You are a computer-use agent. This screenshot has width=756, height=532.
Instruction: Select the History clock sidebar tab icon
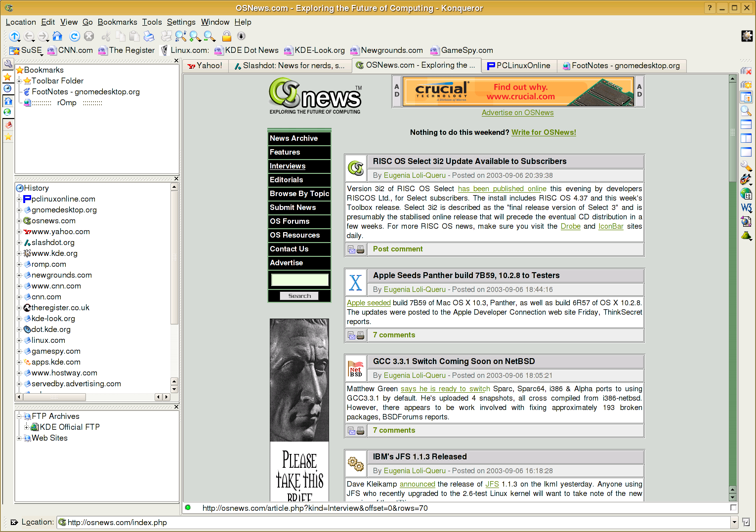point(8,88)
